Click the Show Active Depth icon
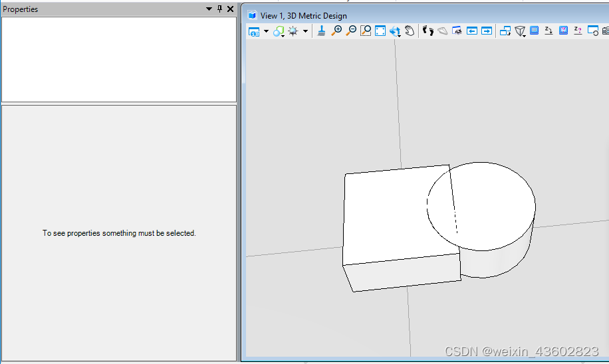The height and width of the screenshot is (364, 609). coord(578,31)
